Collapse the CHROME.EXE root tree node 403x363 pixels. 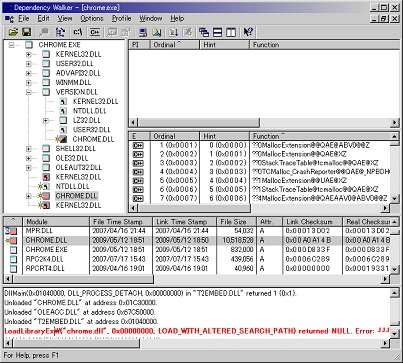pos(12,45)
